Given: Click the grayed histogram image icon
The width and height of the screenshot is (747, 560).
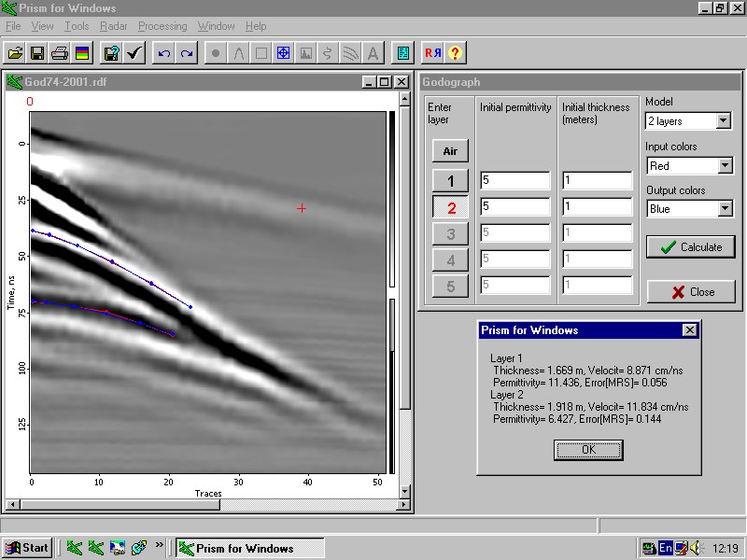Looking at the screenshot, I should point(306,53).
